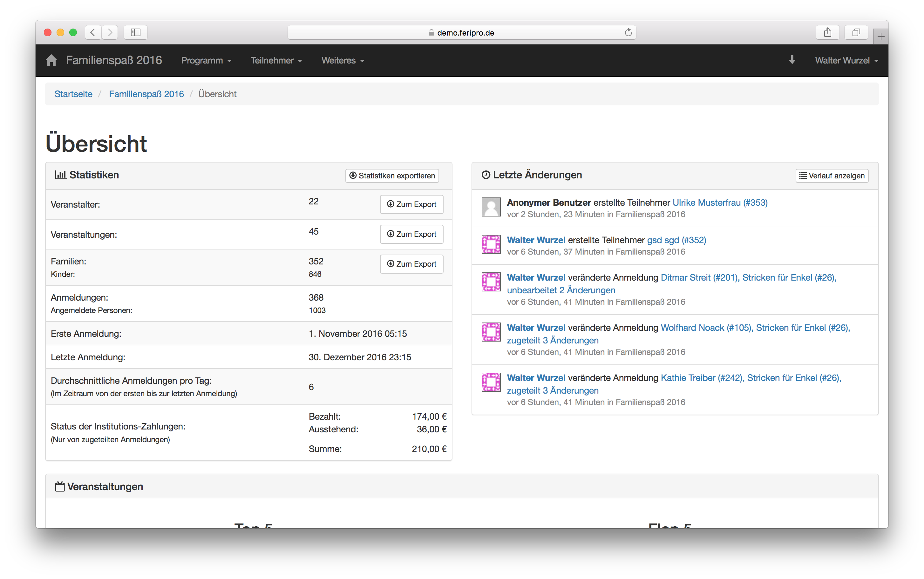Click Anonymer Benutzer avatar thumbnail

click(491, 207)
